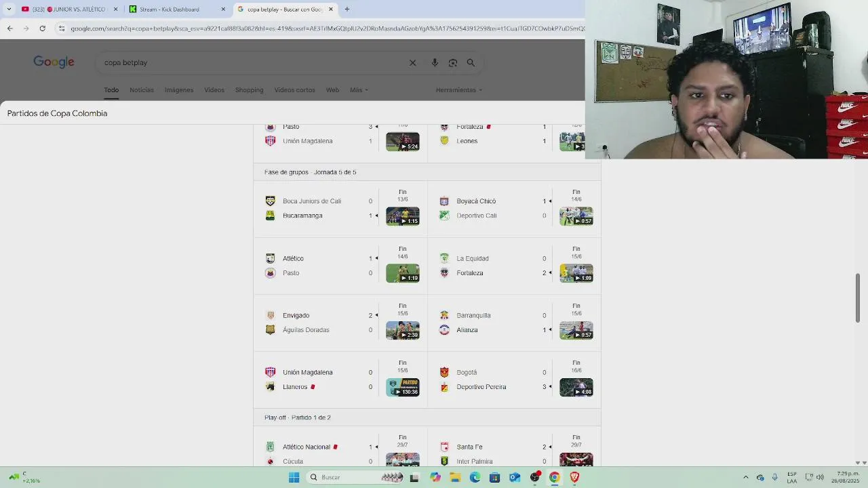The image size is (868, 488).
Task: Open network and volume quick settings
Action: [814, 477]
